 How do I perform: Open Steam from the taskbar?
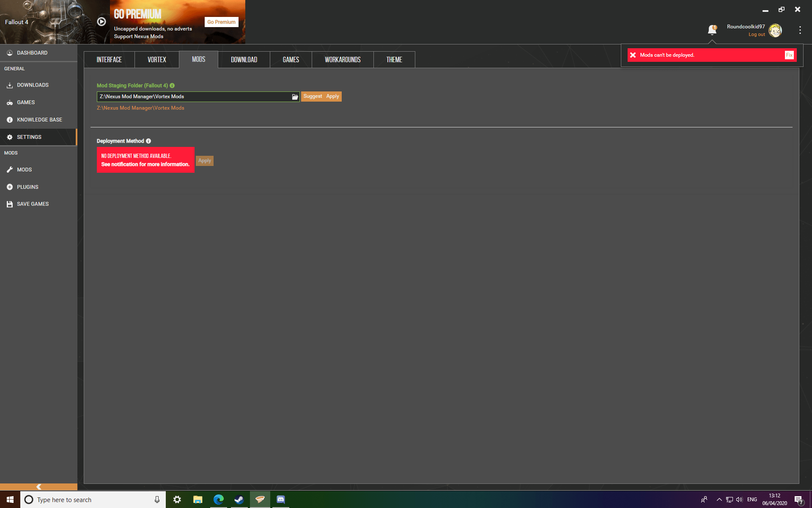pos(239,500)
